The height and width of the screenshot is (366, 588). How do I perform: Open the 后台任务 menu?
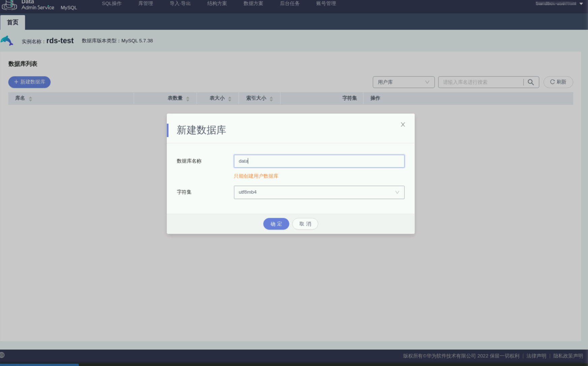[x=290, y=4]
